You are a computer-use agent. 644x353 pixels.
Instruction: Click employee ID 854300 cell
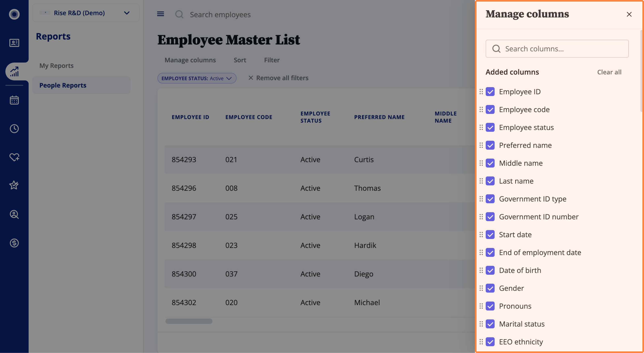click(184, 274)
